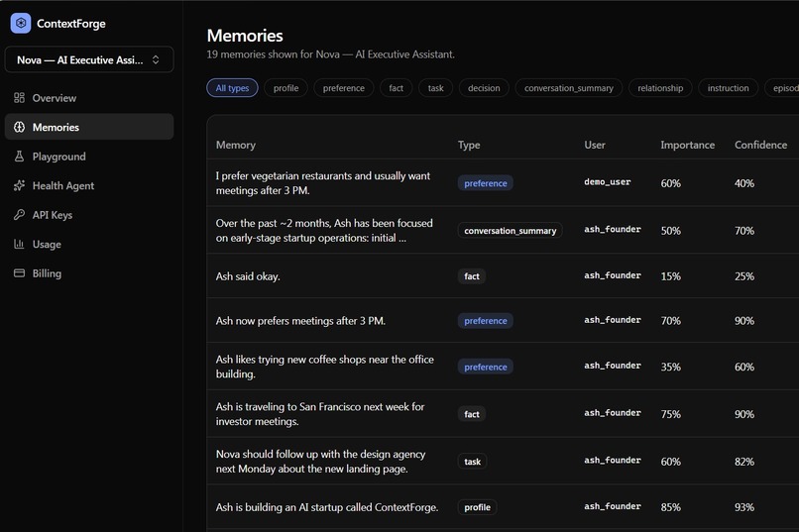Filter memories by preference chip
Screen dimensions: 799x532
coord(344,88)
